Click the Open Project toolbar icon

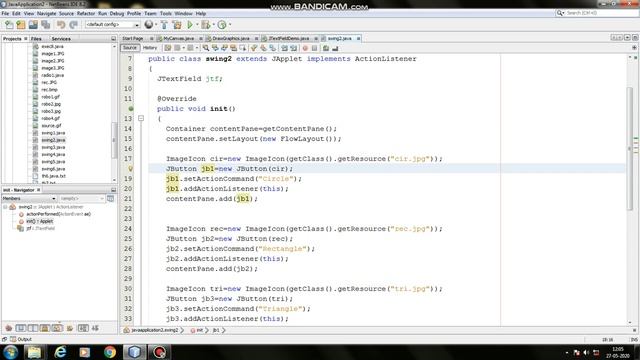click(x=33, y=25)
